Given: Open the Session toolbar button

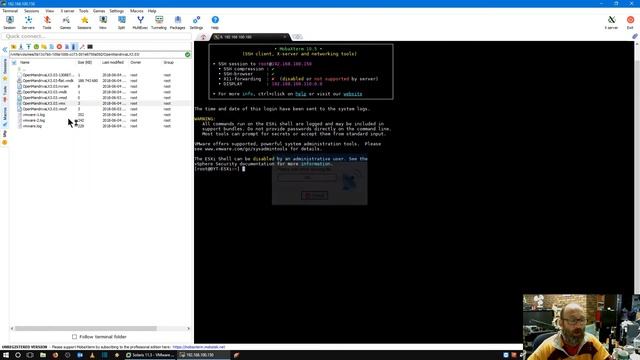Looking at the screenshot, I should 9,22.
